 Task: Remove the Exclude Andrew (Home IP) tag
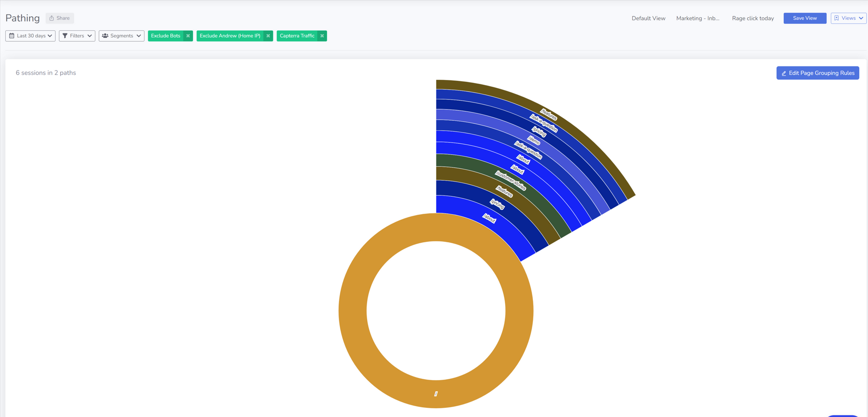tap(268, 36)
